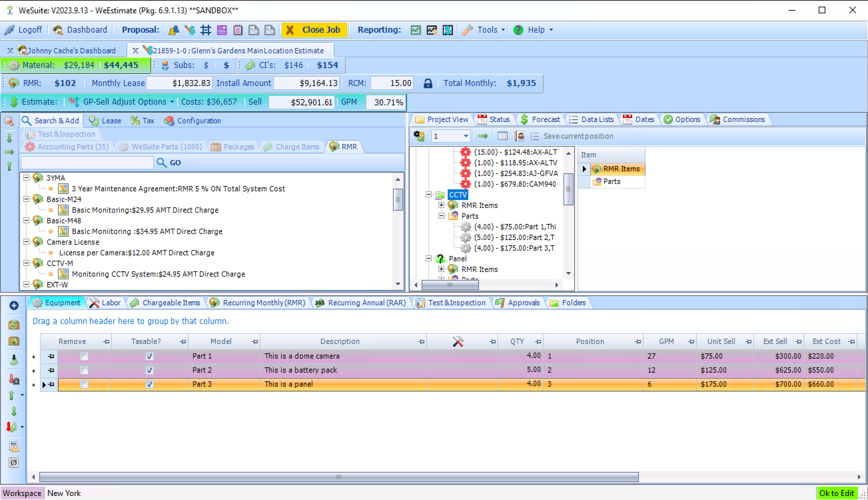
Task: Click the GO search button
Action: coord(169,163)
